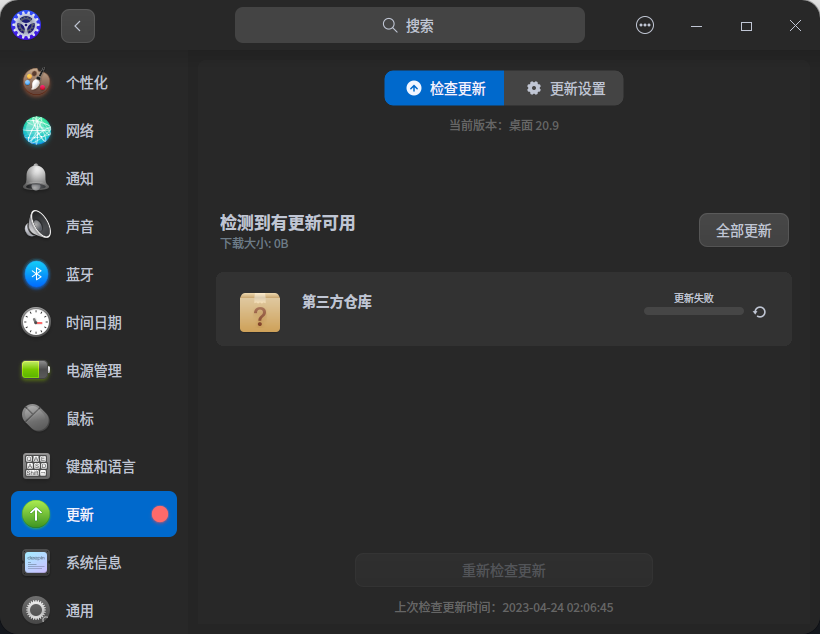
Task: Open 键盘和语言 keyboard and language settings
Action: (x=93, y=466)
